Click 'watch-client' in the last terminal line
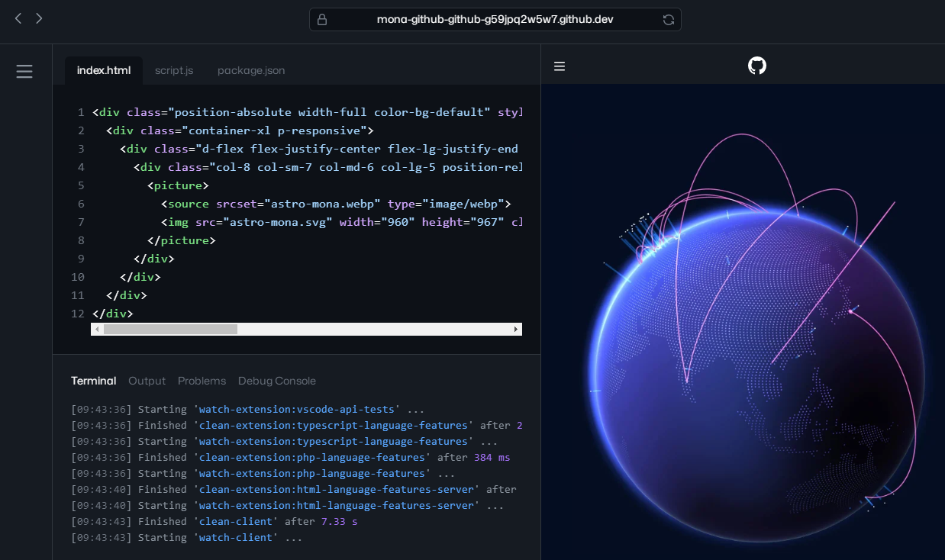Screen dimensions: 945x560 click(237, 538)
